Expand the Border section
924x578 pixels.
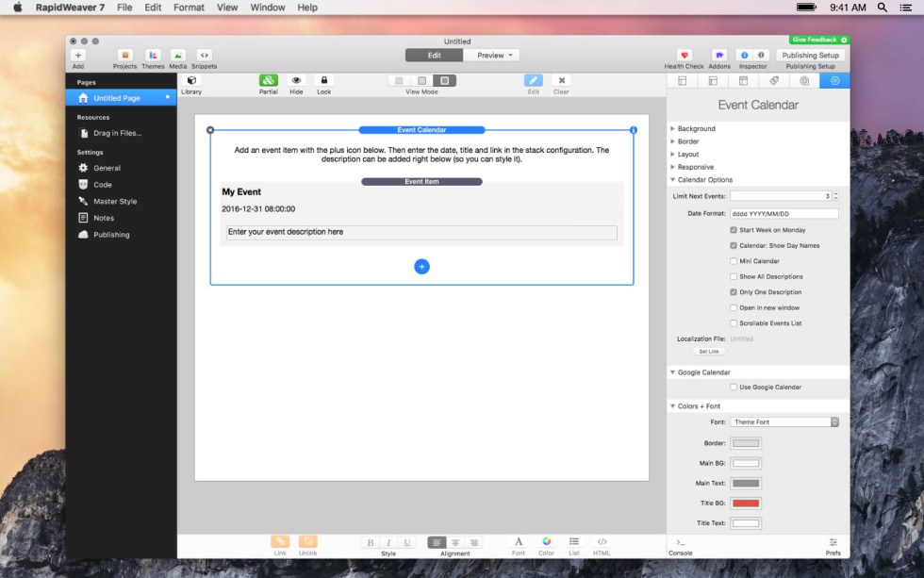click(x=672, y=141)
